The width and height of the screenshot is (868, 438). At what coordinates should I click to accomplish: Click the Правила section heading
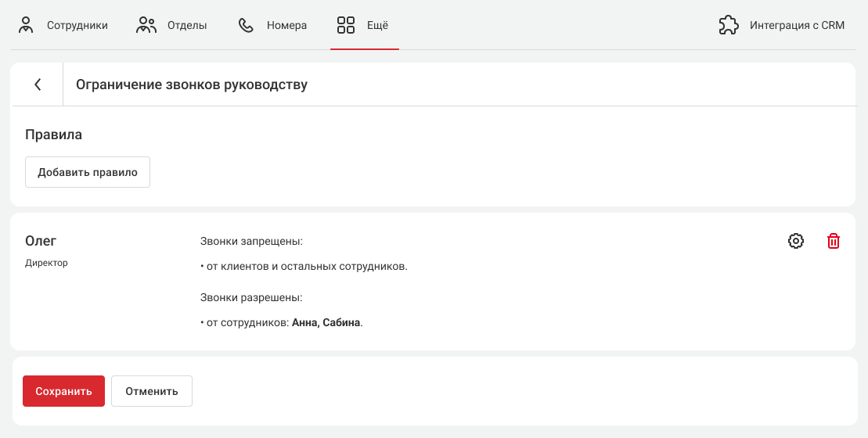tap(53, 135)
